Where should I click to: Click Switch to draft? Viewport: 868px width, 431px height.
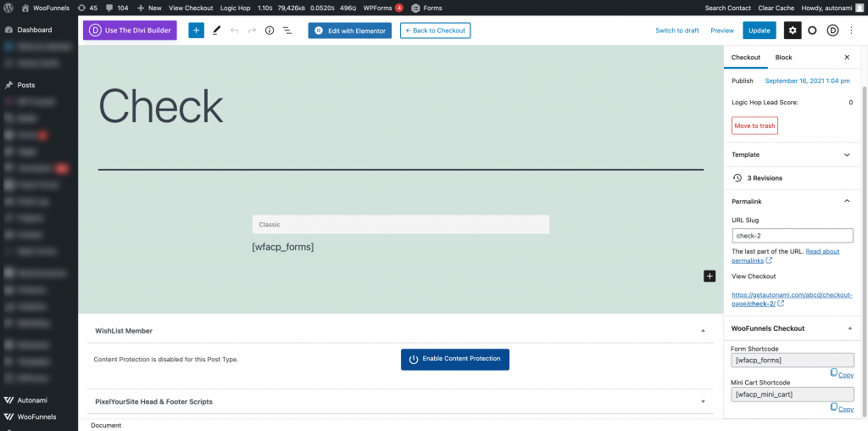click(677, 31)
